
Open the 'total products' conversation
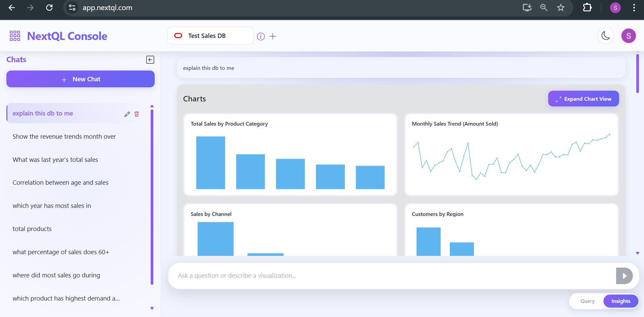32,229
